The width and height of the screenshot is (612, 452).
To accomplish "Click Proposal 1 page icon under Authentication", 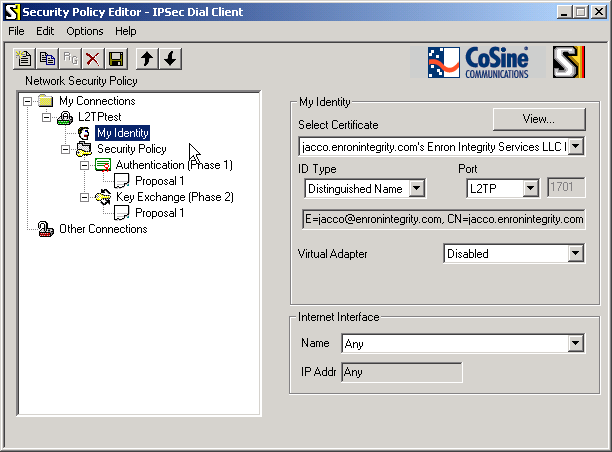I will [122, 181].
